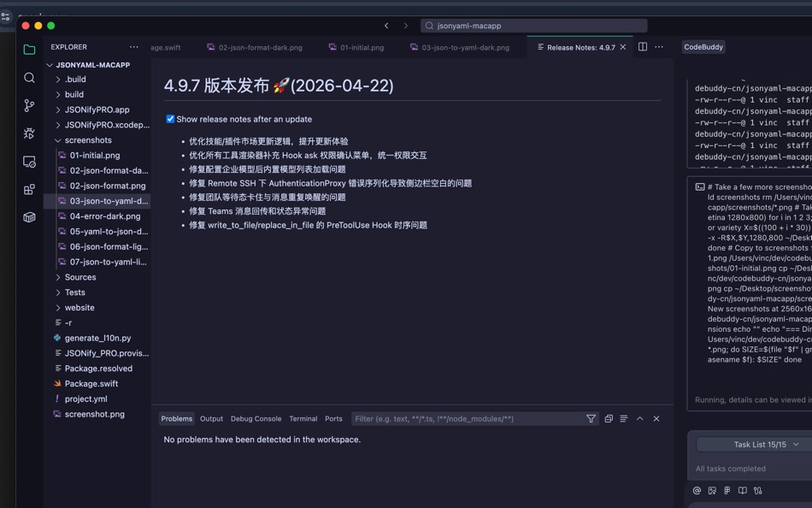Click the @ mention icon in CodeBuddy input
The height and width of the screenshot is (508, 812).
point(697,490)
